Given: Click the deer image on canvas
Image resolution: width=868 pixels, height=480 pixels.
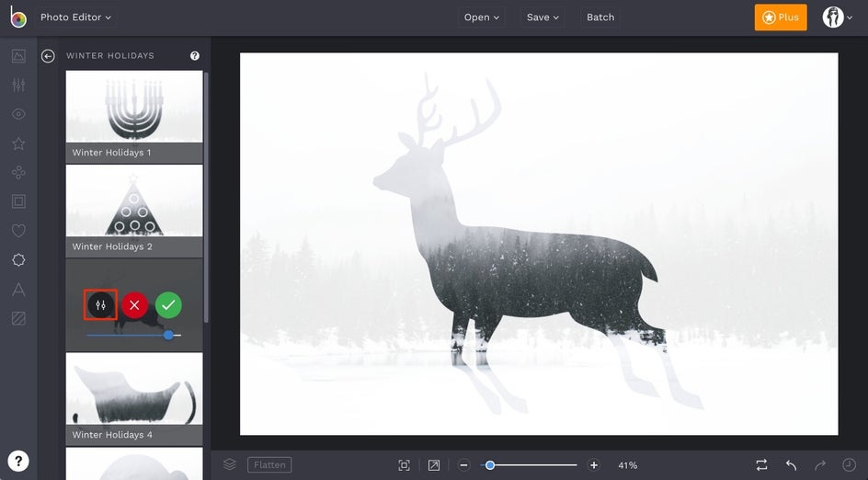Looking at the screenshot, I should tap(539, 244).
